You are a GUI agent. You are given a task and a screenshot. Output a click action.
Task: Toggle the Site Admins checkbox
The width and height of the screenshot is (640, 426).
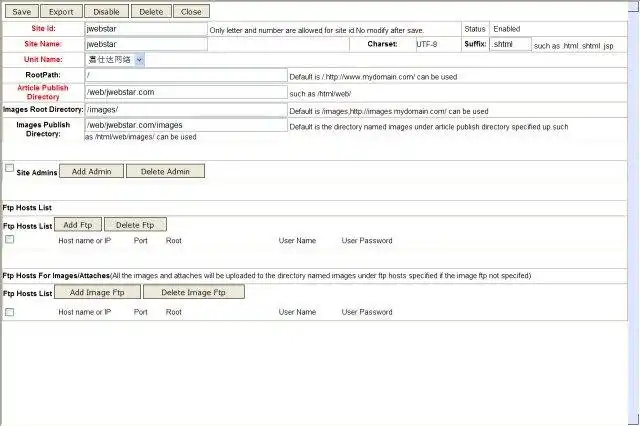pos(9,168)
